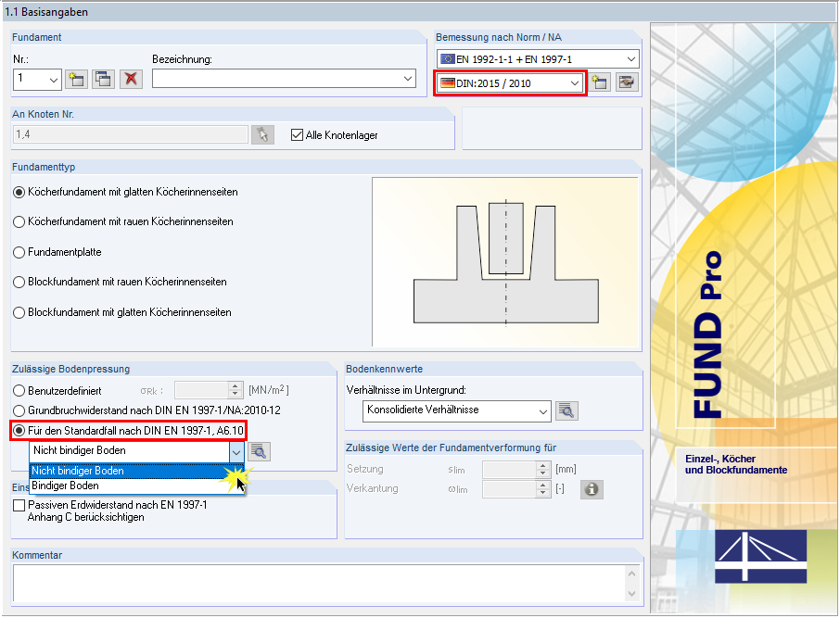The height and width of the screenshot is (618, 840).
Task: Click the info button beside Verkantung
Action: coord(591,488)
